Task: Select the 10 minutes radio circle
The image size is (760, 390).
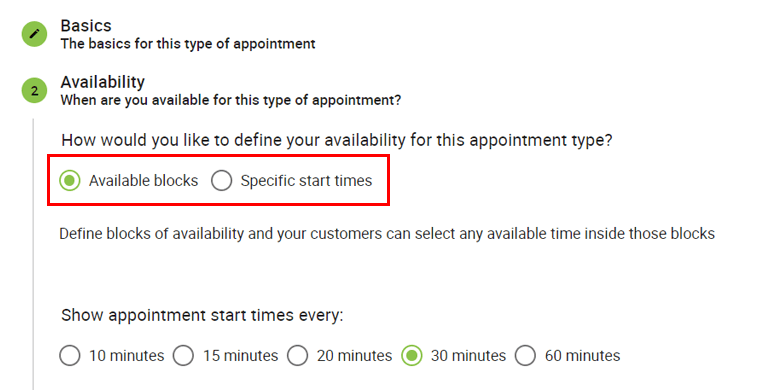Action: click(70, 356)
